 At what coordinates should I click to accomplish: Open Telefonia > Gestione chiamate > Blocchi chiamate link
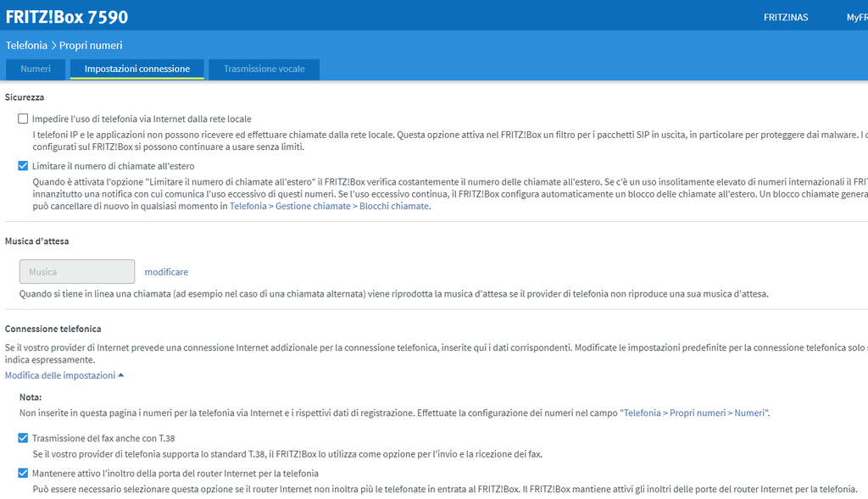click(330, 206)
